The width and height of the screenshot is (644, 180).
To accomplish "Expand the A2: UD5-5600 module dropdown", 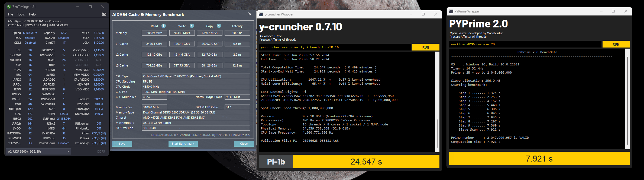I will [x=38, y=151].
